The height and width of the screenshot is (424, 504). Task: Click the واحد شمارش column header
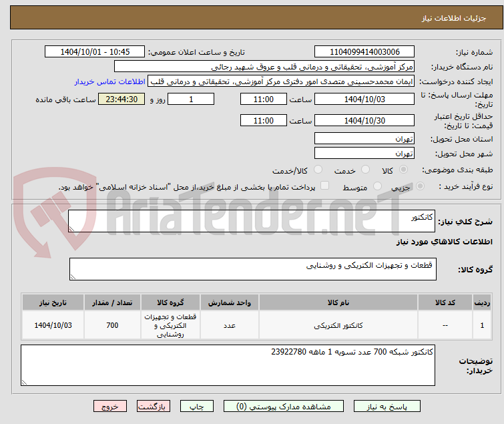pos(230,302)
